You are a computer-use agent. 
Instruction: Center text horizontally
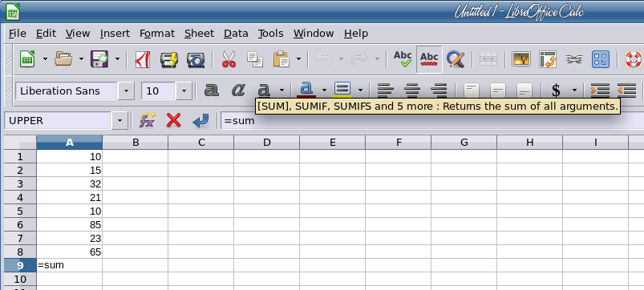pyautogui.click(x=412, y=91)
